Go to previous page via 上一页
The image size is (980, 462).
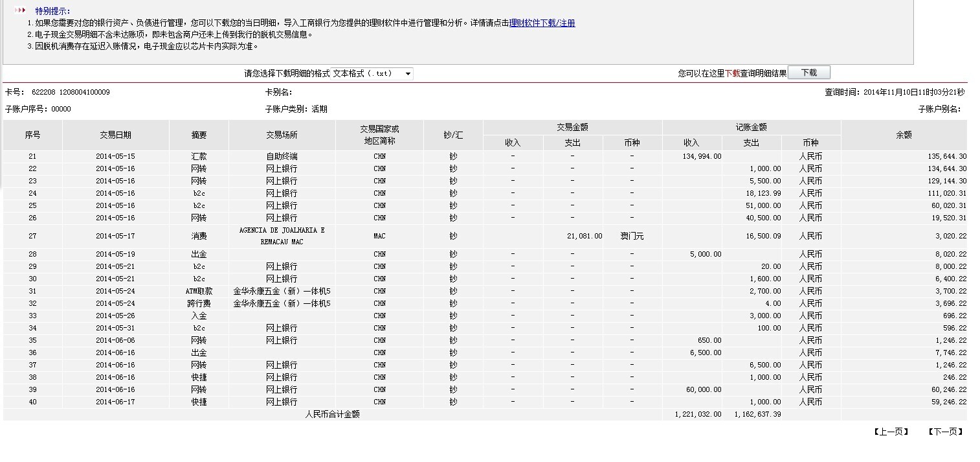tap(891, 432)
